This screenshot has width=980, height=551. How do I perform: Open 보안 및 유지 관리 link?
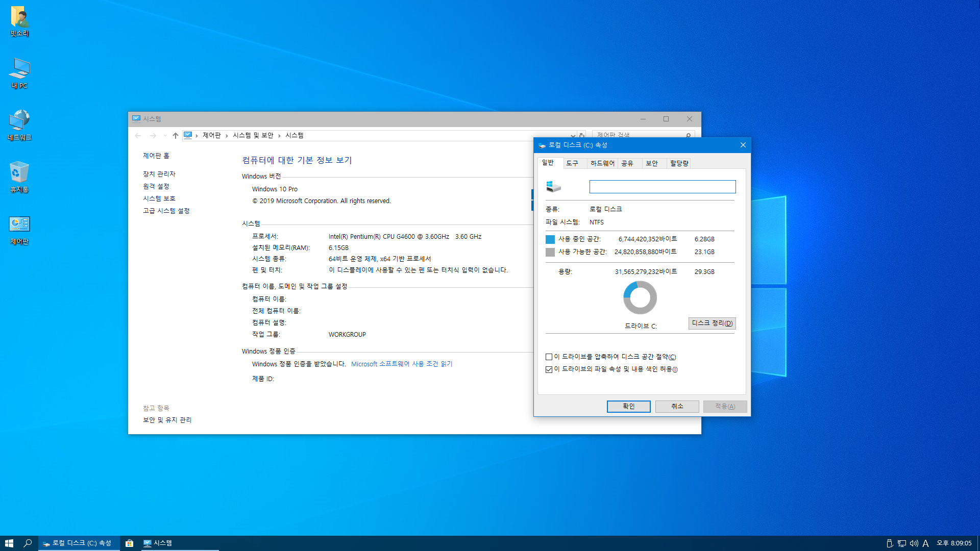pos(167,420)
